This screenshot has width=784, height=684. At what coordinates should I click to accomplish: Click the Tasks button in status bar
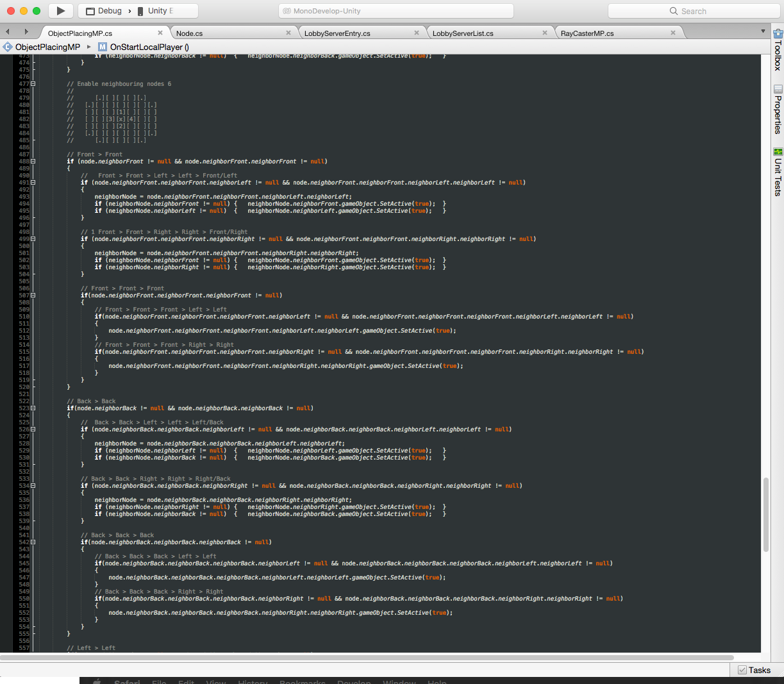pyautogui.click(x=754, y=670)
